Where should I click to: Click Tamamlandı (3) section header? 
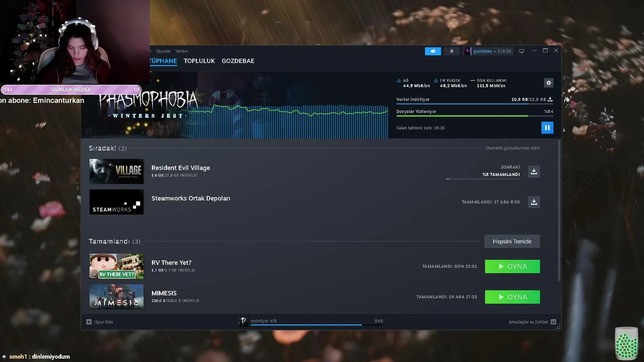[x=115, y=241]
